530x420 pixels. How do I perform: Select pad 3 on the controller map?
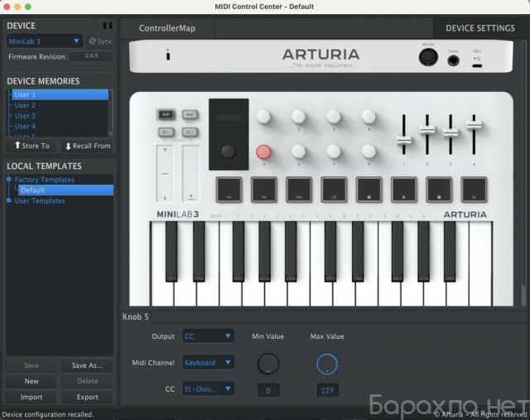coord(299,190)
